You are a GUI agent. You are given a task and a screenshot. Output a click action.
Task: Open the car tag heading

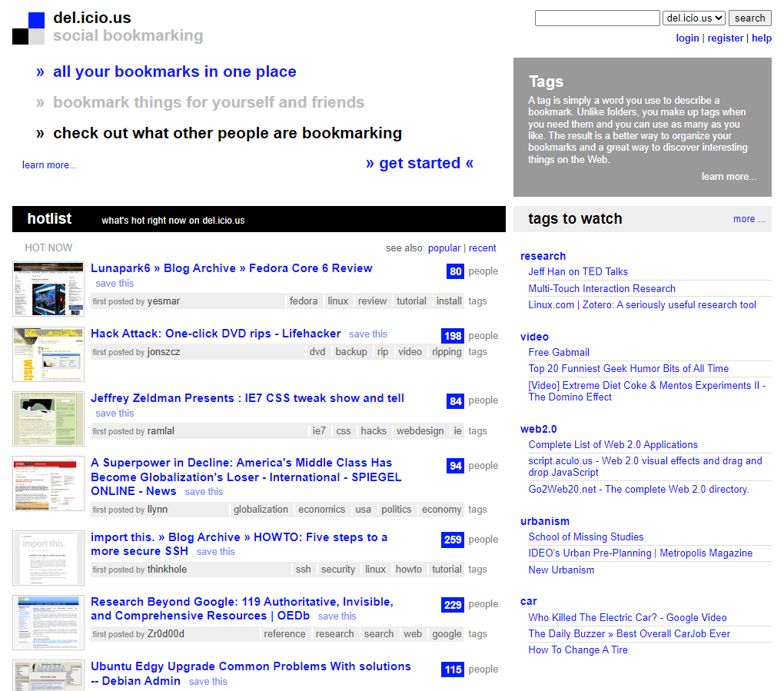click(x=529, y=602)
